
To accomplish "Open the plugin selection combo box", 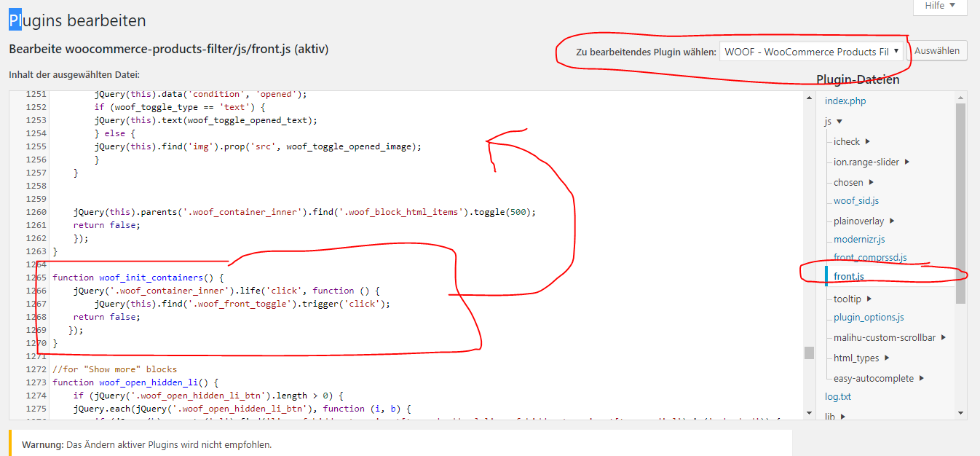I will pos(812,52).
